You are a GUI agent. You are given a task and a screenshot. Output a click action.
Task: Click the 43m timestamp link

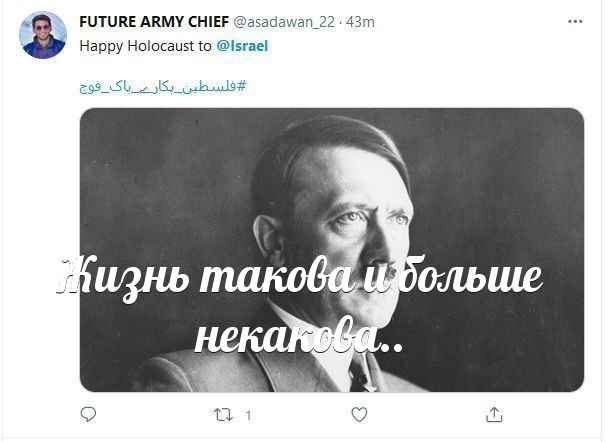pyautogui.click(x=360, y=22)
